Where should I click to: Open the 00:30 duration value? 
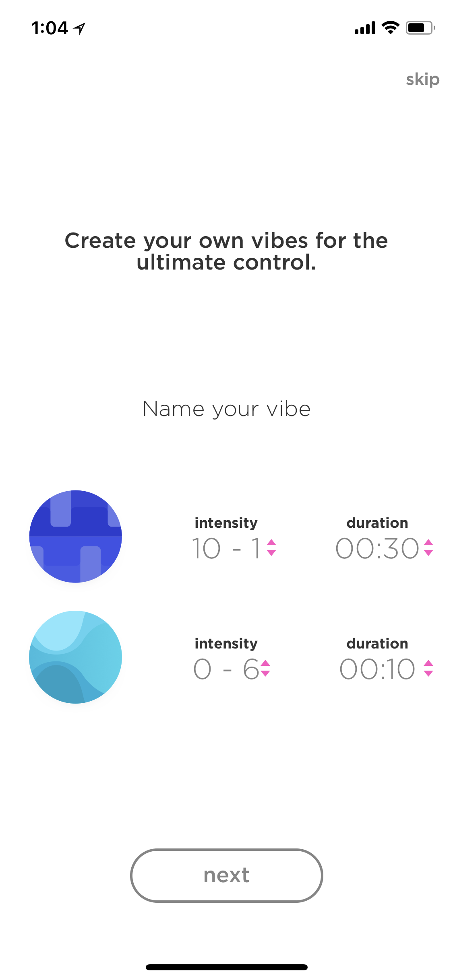377,548
